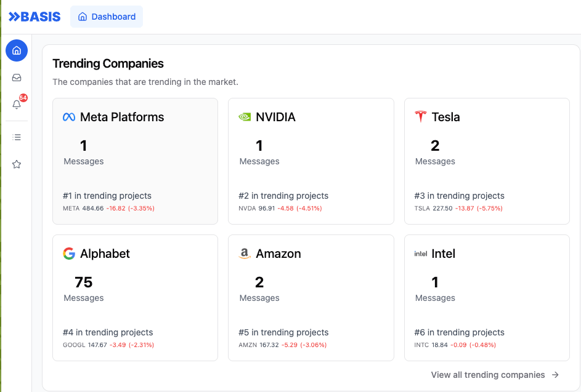581x392 pixels.
Task: Click "#3 in trending projects" text
Action: click(x=460, y=196)
